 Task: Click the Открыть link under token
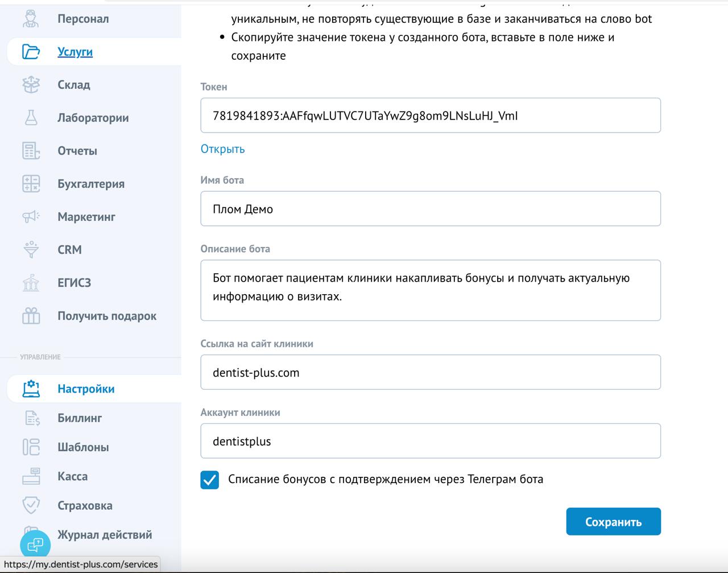[222, 149]
